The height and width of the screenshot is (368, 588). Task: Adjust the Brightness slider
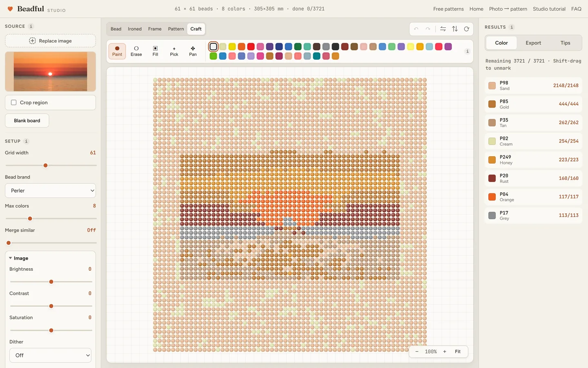(51, 282)
